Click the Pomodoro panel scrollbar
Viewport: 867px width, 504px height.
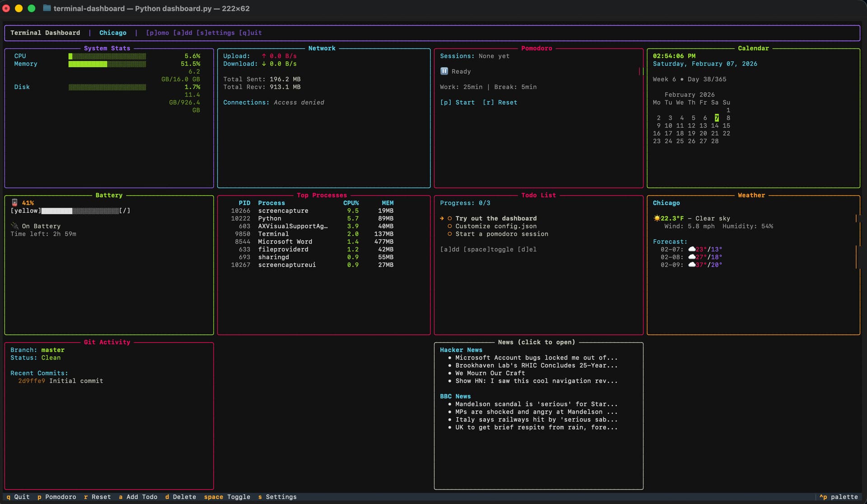point(641,71)
